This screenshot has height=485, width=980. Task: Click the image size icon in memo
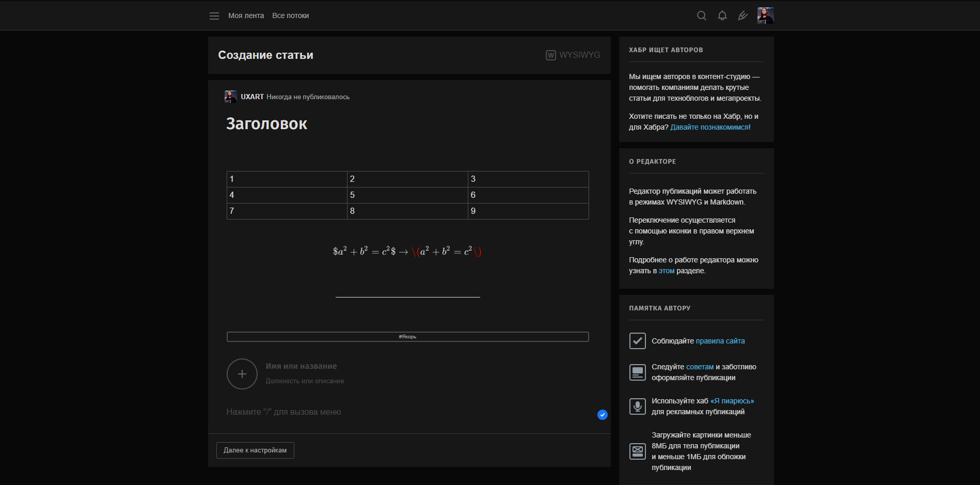point(637,451)
